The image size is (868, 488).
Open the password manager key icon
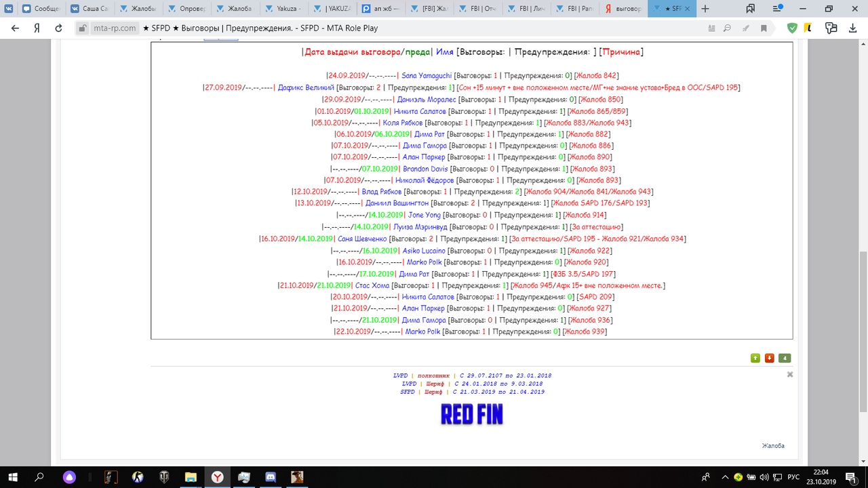tap(831, 28)
